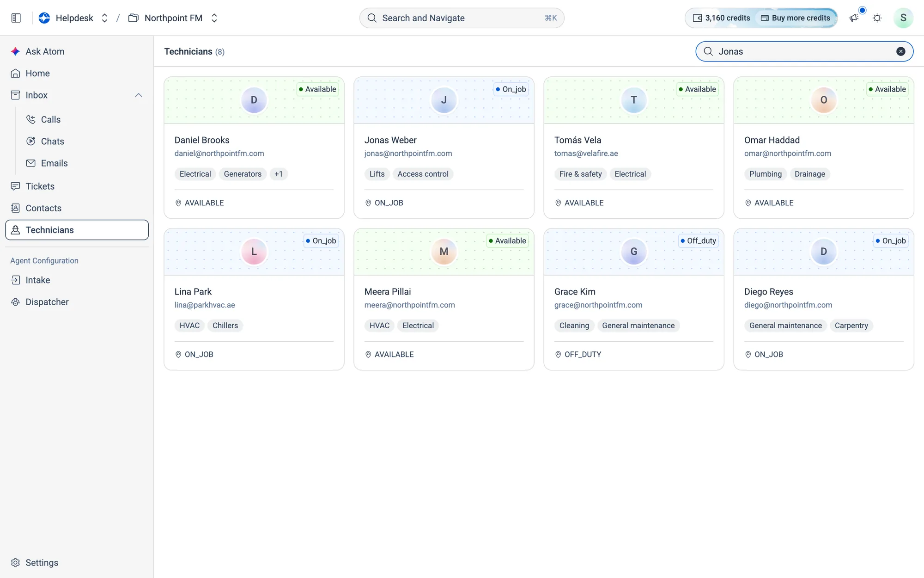Viewport: 924px width, 578px height.
Task: Click Omar Haddad avatar O
Action: [823, 100]
